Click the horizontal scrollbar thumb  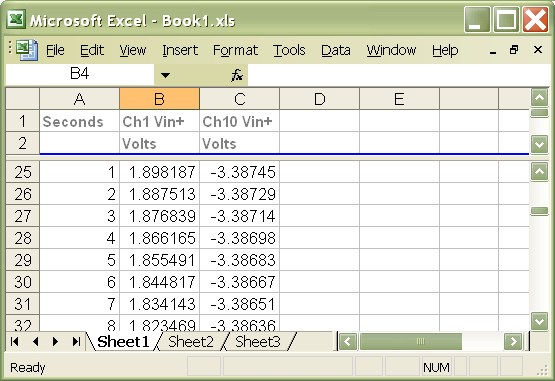[411, 342]
